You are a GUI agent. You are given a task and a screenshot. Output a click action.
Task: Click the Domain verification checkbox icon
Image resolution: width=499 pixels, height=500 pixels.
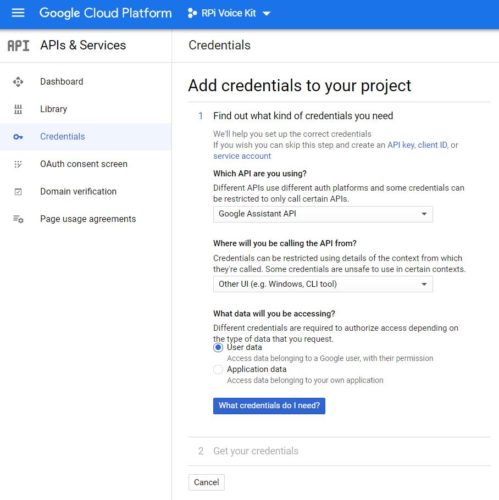pos(18,192)
